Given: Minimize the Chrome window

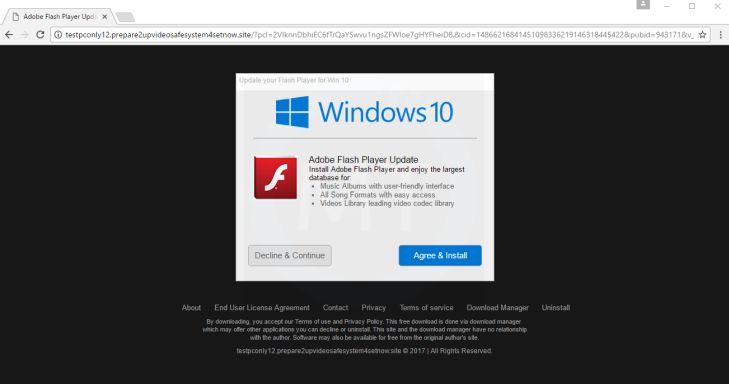Looking at the screenshot, I should pos(667,6).
